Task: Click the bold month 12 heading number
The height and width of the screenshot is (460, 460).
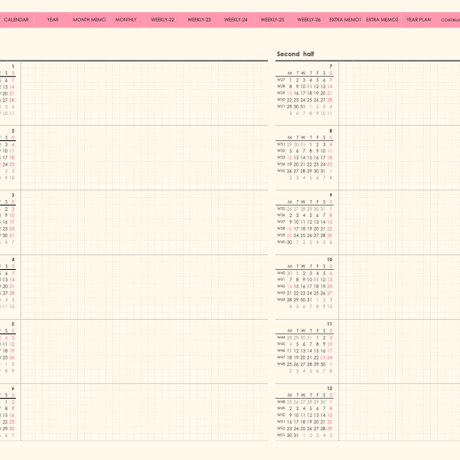Action: coord(330,388)
